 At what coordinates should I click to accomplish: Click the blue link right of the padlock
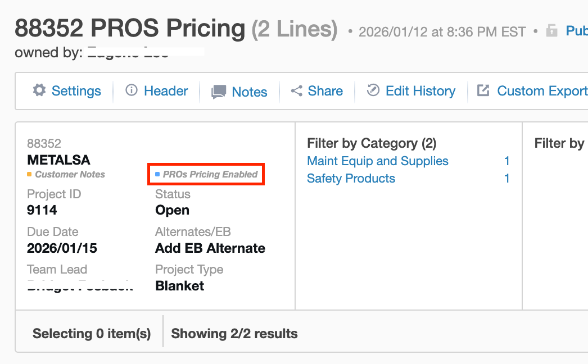tap(576, 31)
